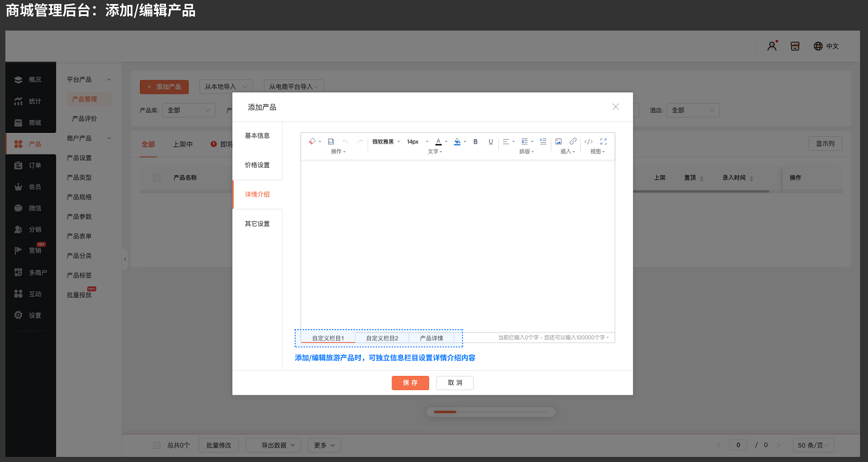Switch to 基本信息 section
The image size is (868, 462).
click(x=257, y=136)
